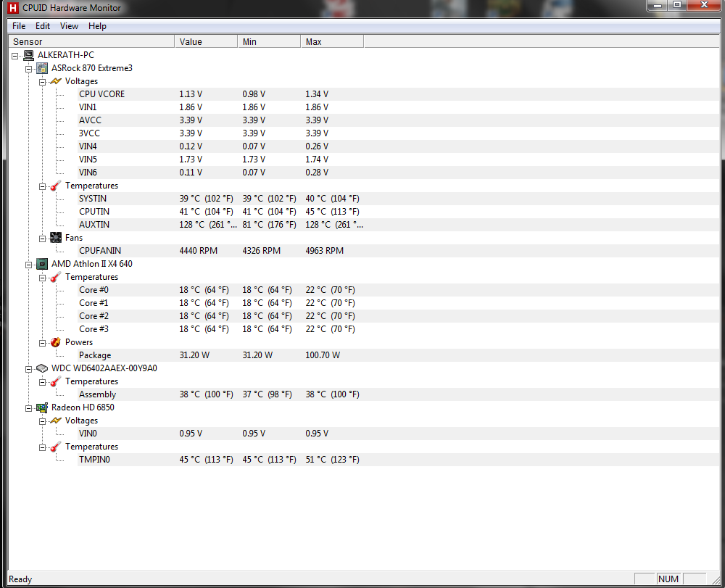The image size is (725, 588).
Task: Collapse the ALKERATH-PC root node
Action: [15, 56]
